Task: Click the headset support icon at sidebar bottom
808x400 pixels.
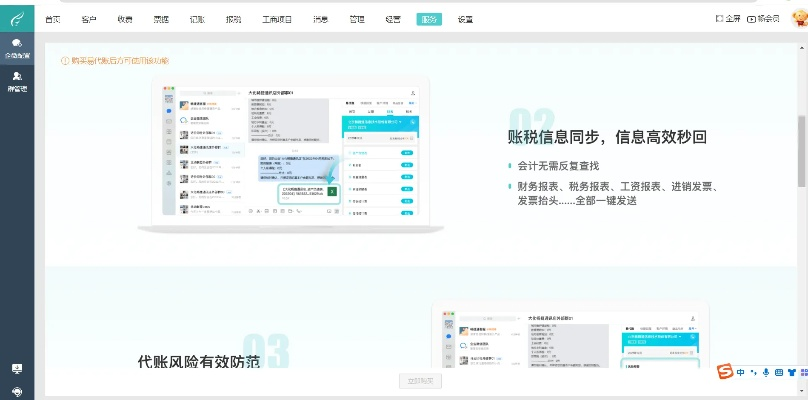Action: 16,390
